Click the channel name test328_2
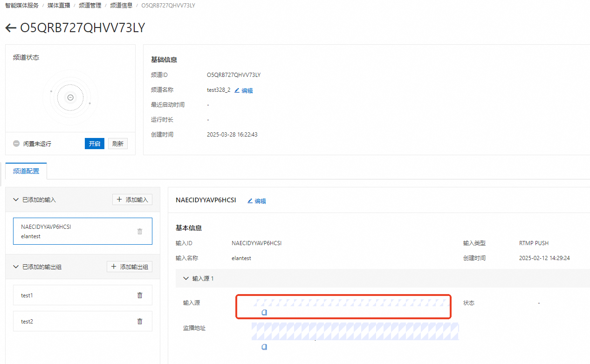Image resolution: width=590 pixels, height=364 pixels. click(x=219, y=90)
